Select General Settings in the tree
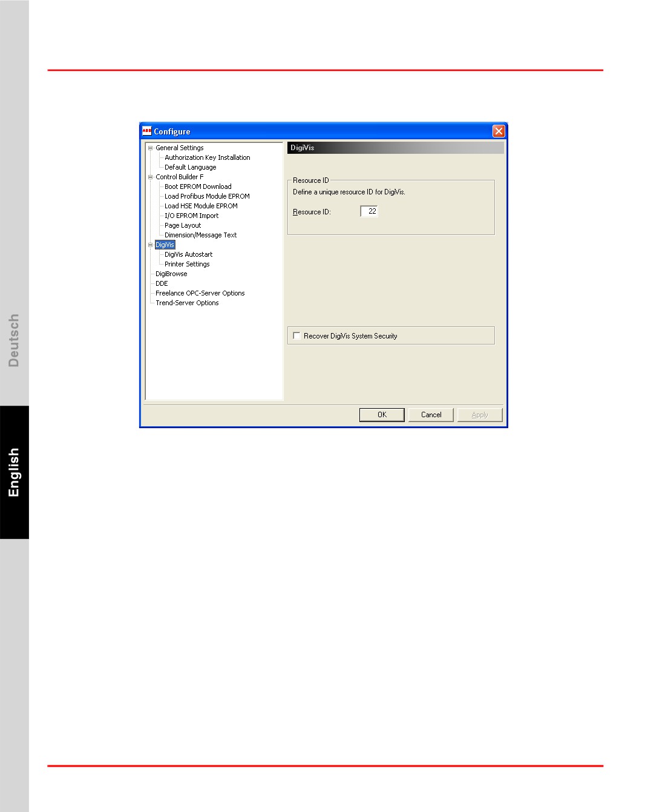This screenshot has height=812, width=668. (x=180, y=148)
